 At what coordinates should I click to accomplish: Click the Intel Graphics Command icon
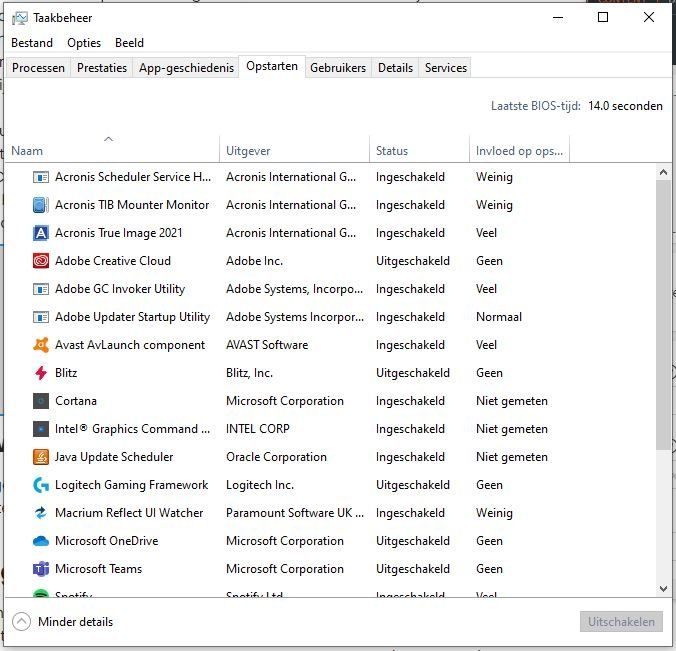click(x=41, y=429)
